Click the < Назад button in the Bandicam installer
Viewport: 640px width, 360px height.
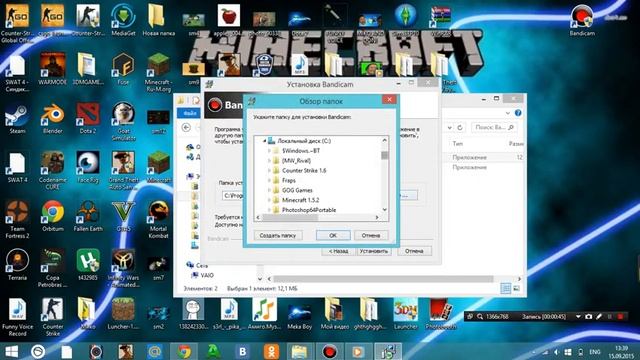point(338,251)
